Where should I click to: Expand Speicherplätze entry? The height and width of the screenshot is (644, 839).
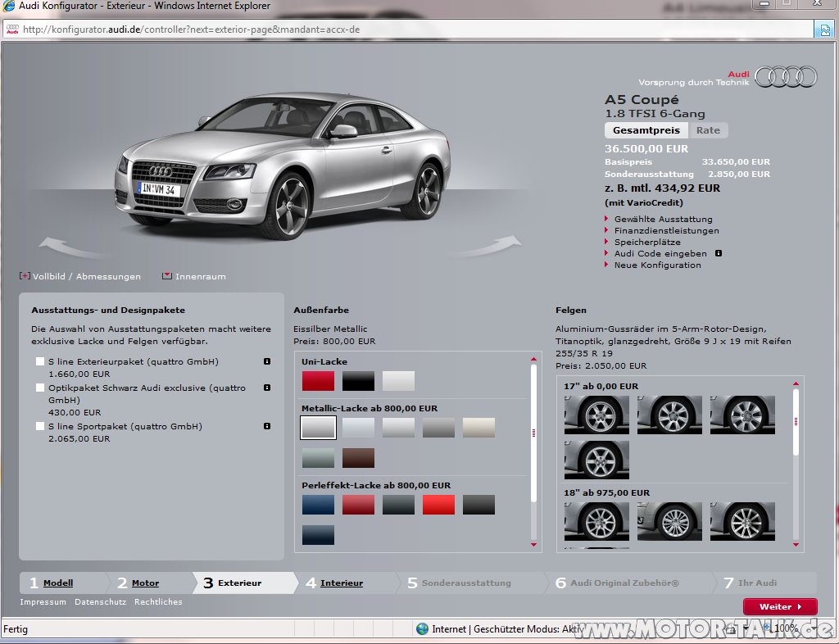(x=647, y=242)
